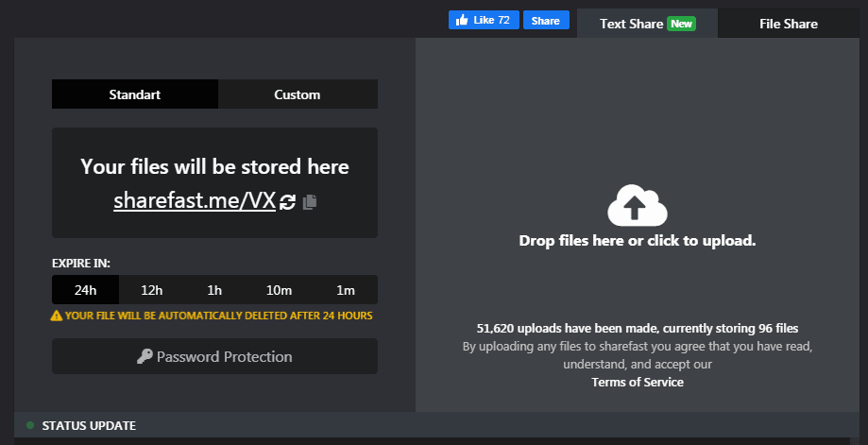The image size is (868, 445).
Task: Click the Facebook thumbs-up Like icon
Action: click(x=463, y=20)
